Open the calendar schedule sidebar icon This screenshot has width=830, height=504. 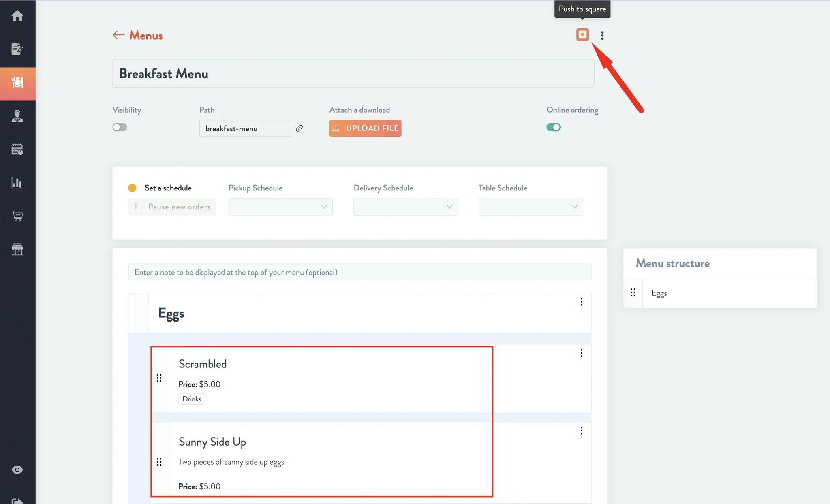click(x=17, y=149)
